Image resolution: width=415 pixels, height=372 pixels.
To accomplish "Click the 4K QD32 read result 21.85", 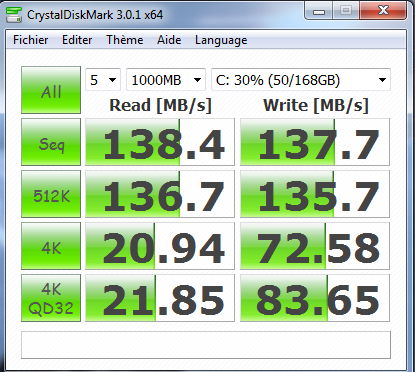I will 160,298.
